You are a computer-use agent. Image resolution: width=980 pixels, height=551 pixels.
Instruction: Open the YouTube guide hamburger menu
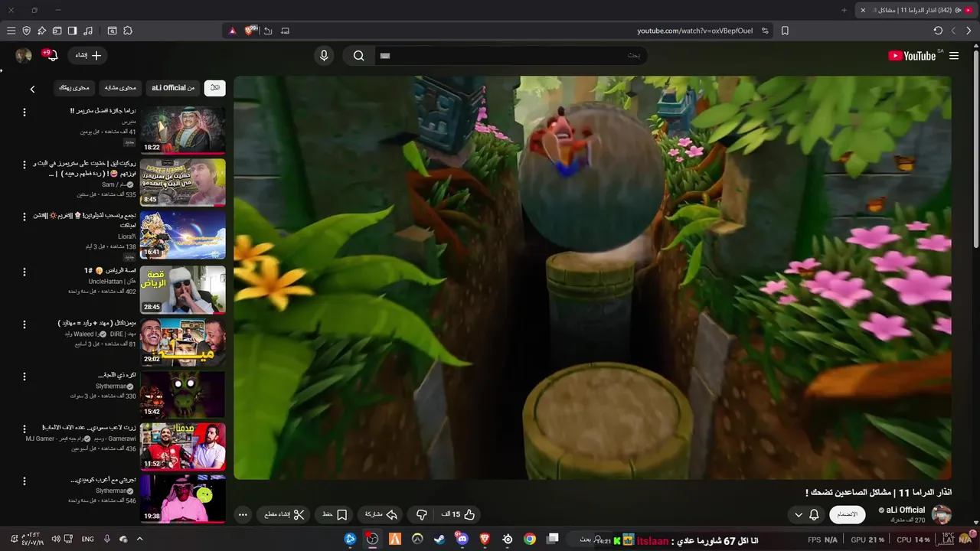954,56
